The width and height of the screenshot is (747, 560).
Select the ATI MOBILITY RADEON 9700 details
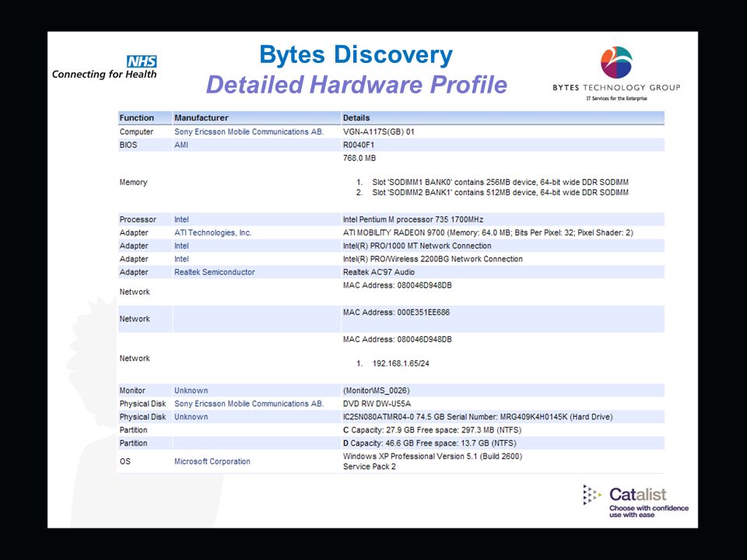pos(488,233)
